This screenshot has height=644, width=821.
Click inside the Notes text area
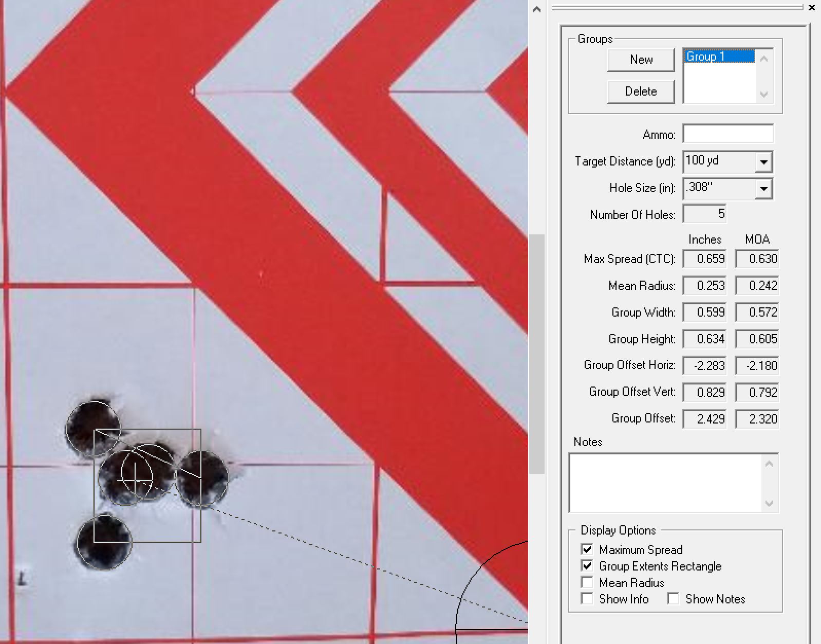(666, 483)
